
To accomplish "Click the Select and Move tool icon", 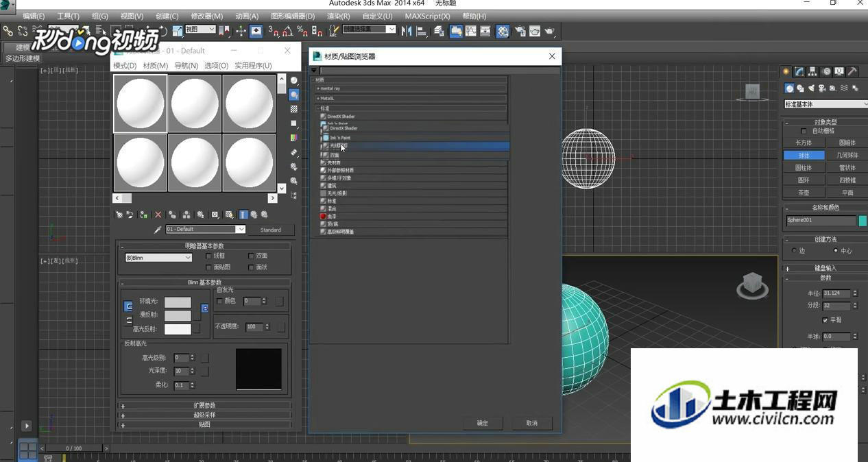I will [x=241, y=31].
